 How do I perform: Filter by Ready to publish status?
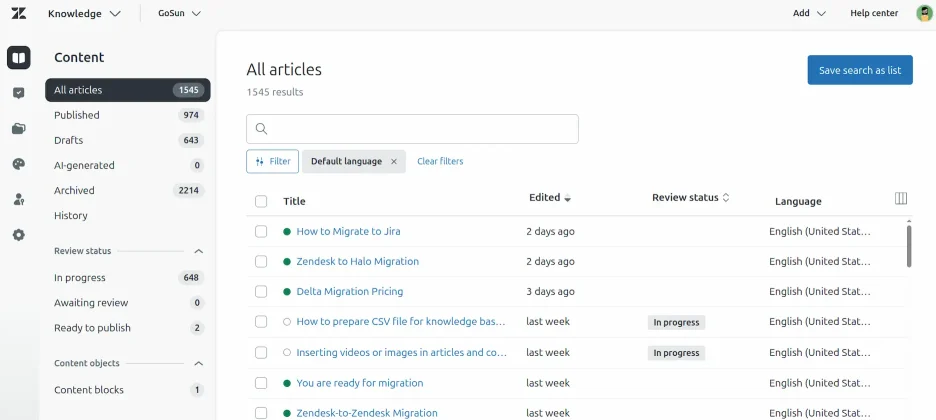point(128,328)
